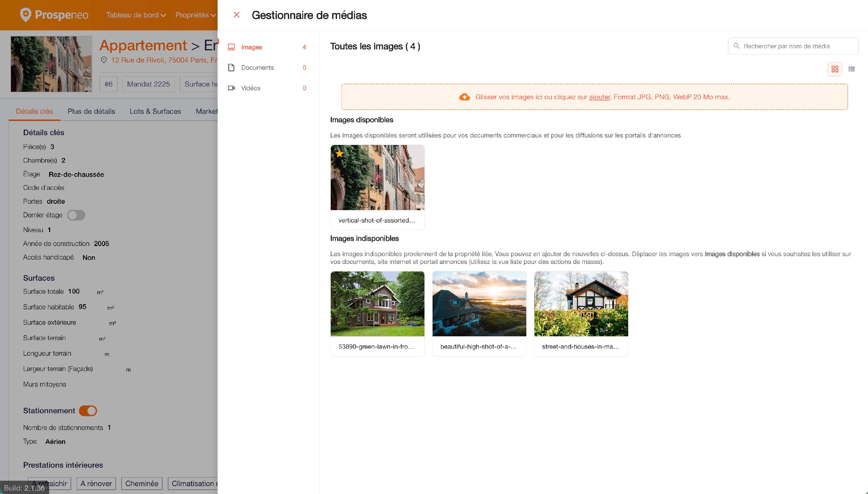This screenshot has height=494, width=868.
Task: Click file name 'vertical-shot-of-assorted…'
Action: 377,220
